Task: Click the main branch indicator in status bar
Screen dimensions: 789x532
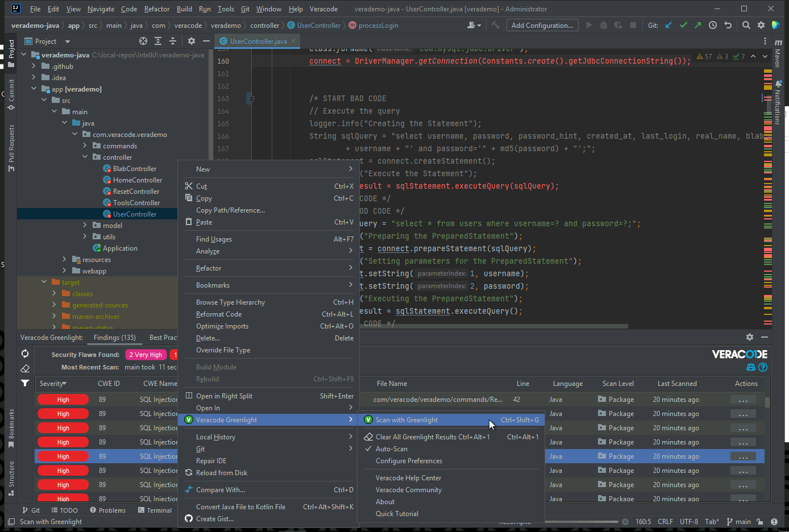Action: (739, 522)
